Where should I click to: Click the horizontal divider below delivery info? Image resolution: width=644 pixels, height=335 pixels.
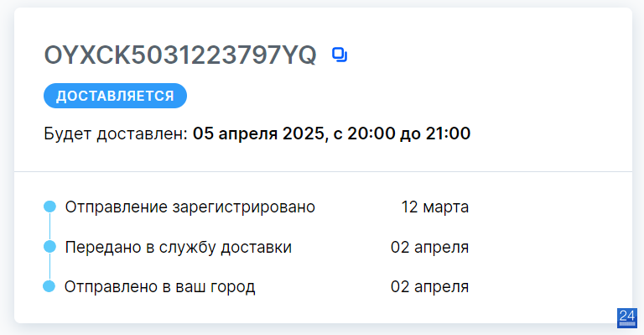click(323, 171)
